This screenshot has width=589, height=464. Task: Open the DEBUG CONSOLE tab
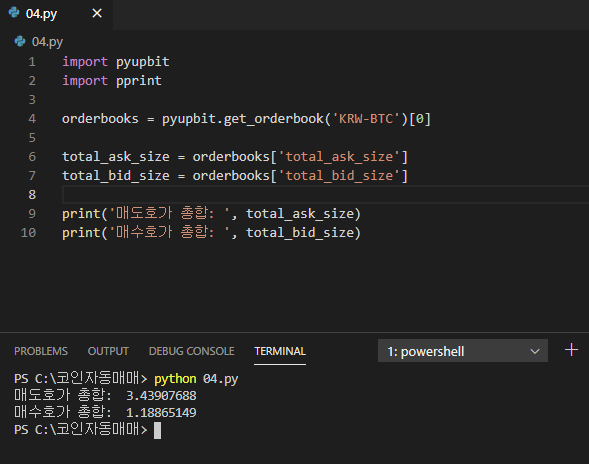(x=192, y=351)
